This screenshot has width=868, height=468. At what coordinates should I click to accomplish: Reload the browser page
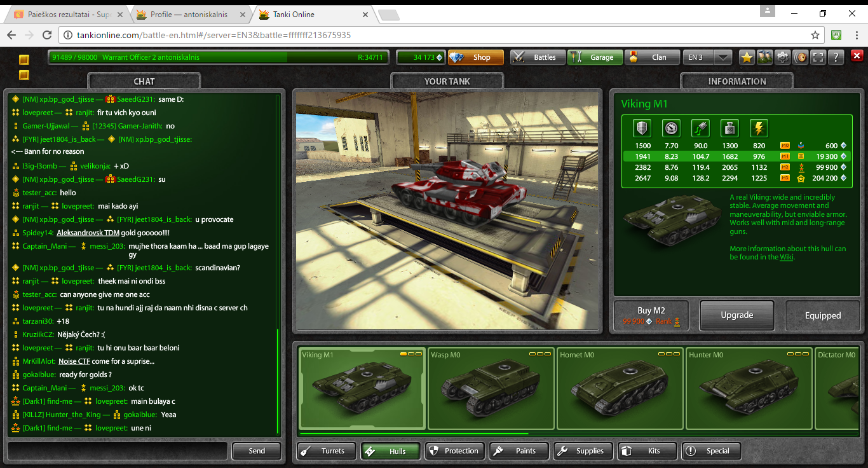47,35
